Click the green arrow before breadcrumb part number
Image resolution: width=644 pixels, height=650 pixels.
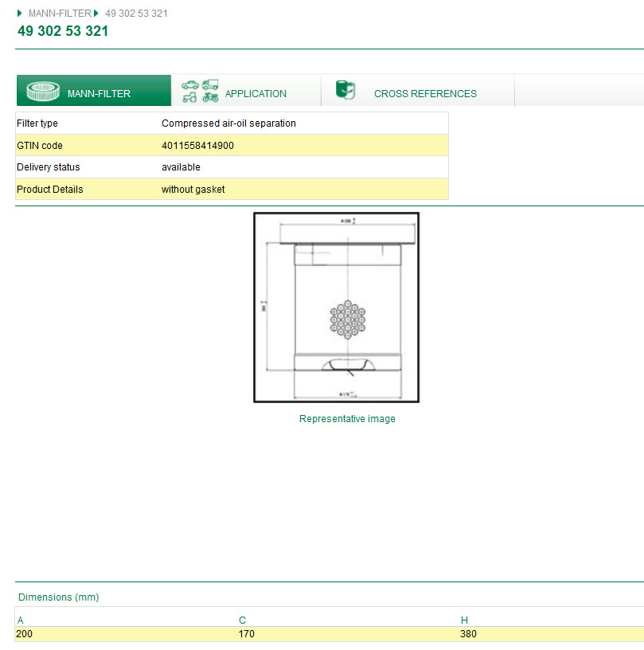coord(96,14)
